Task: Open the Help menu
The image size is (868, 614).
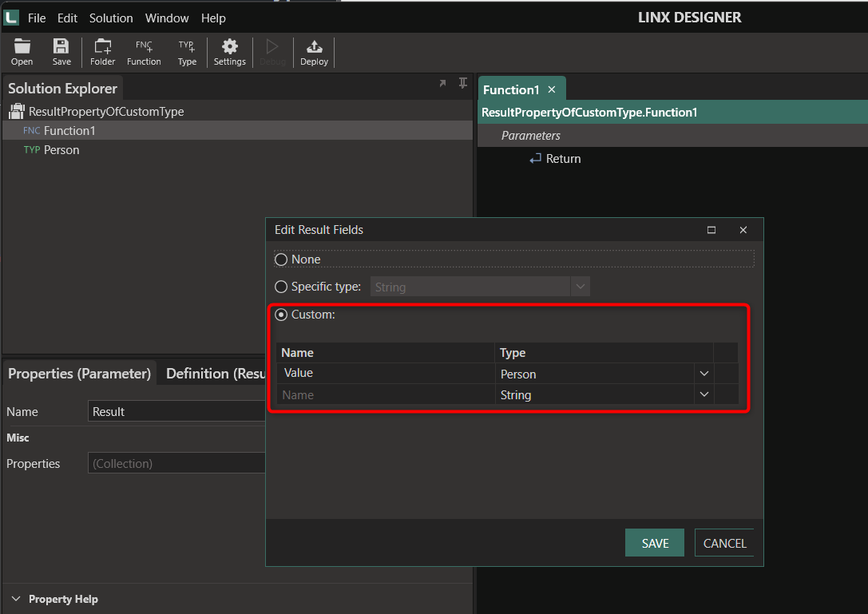Action: point(213,18)
